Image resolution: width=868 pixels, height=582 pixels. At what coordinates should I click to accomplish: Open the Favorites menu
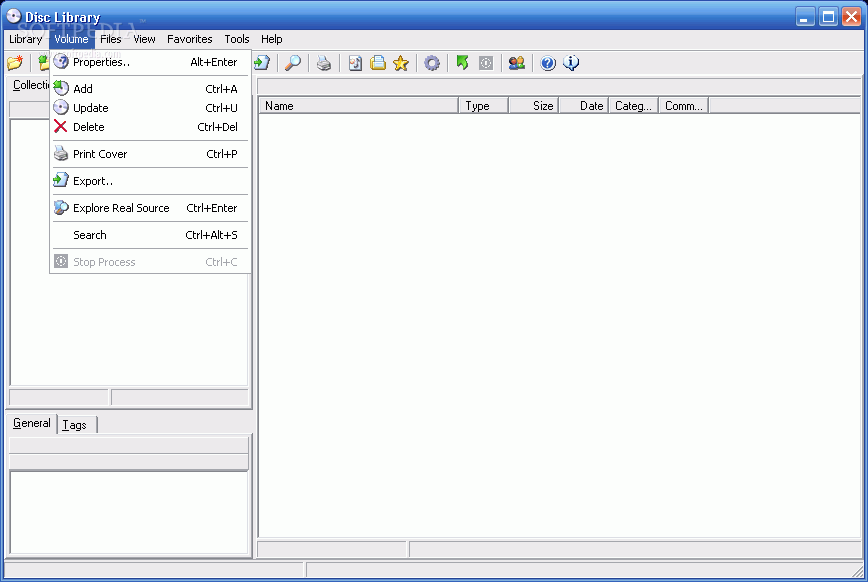tap(189, 39)
